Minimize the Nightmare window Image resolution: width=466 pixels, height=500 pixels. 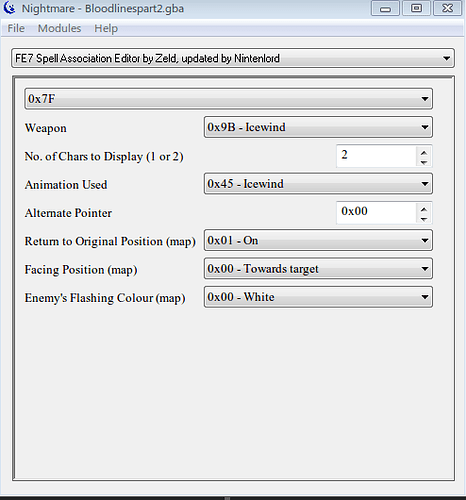385,8
